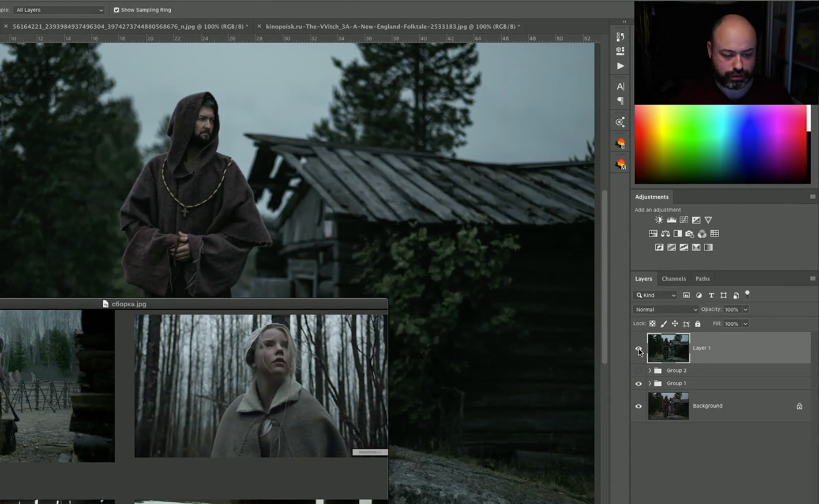Add a Curves adjustment layer
Screen dimensions: 819x504
[x=683, y=220]
